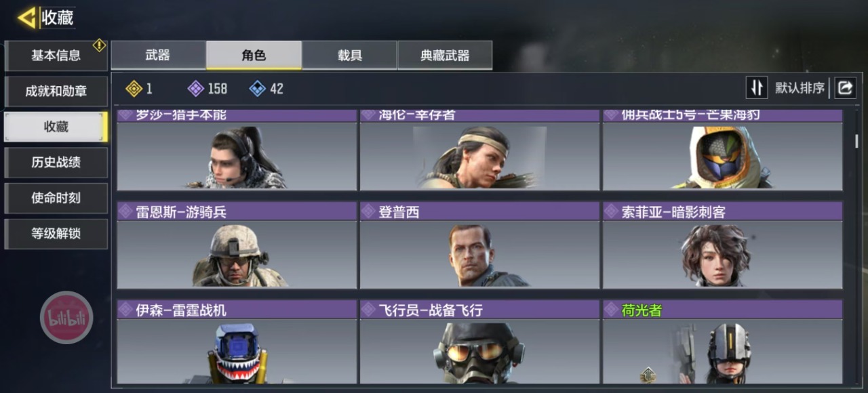
Task: Open 成就和勋章 in the sidebar
Action: [56, 91]
